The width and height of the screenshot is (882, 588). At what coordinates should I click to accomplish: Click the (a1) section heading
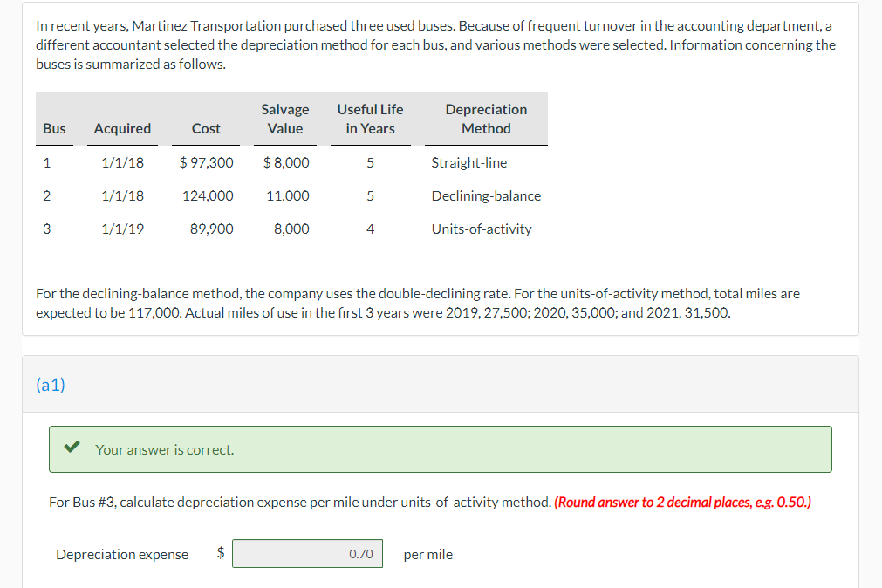pyautogui.click(x=51, y=385)
